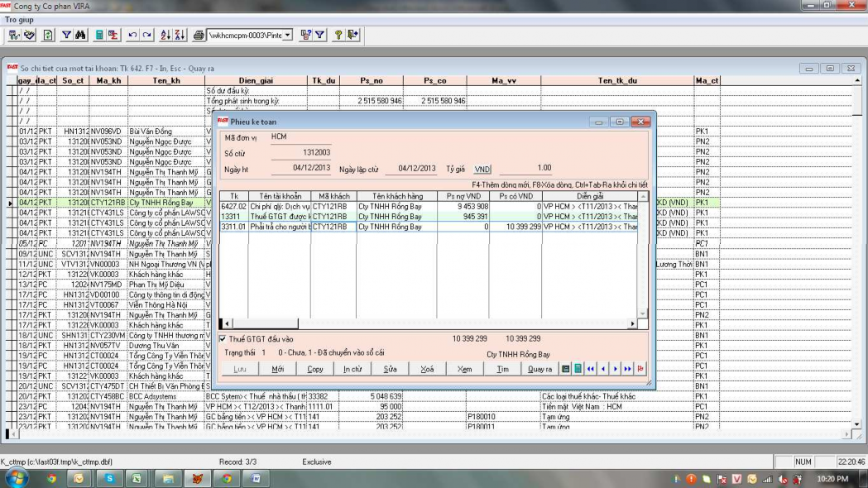The width and height of the screenshot is (868, 488).
Task: Open the printer selection dropdown
Action: click(288, 35)
